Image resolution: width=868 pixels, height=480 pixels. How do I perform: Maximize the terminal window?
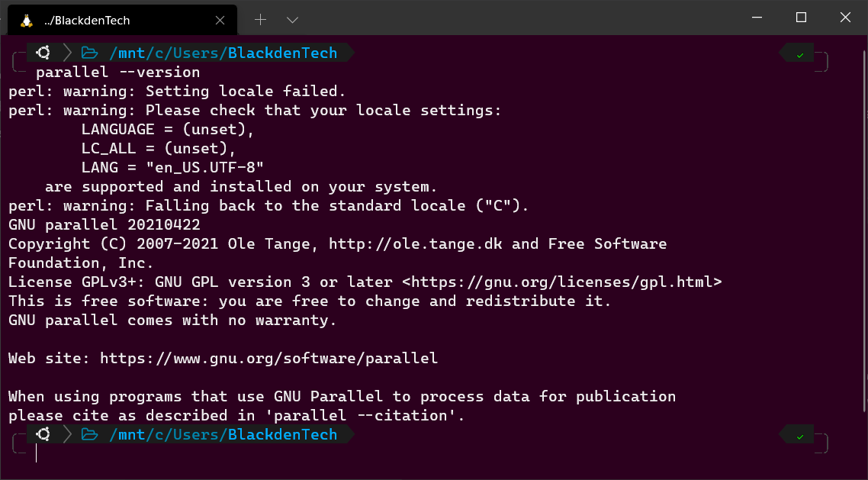pos(801,18)
